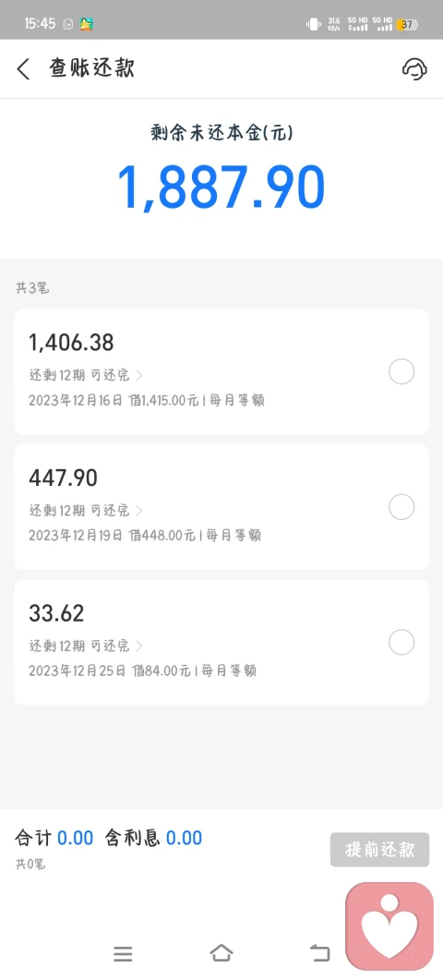Tap the 含利息 0.00 amount

(x=153, y=838)
